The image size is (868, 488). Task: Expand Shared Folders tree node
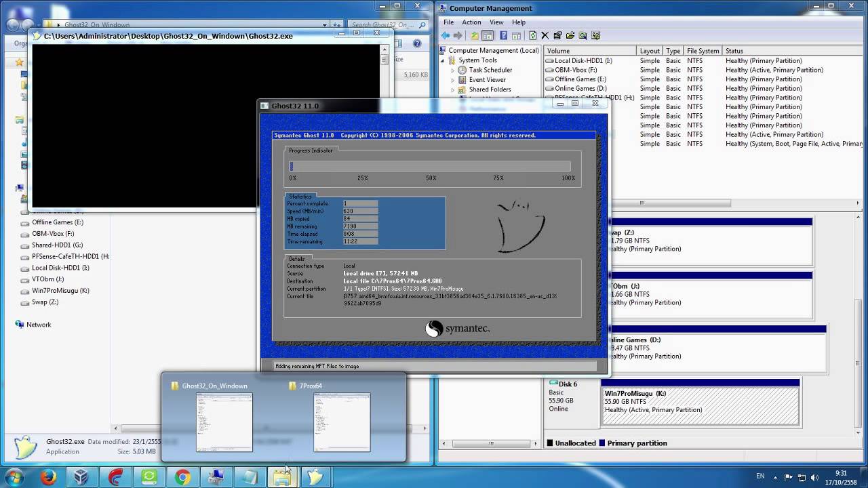point(453,89)
